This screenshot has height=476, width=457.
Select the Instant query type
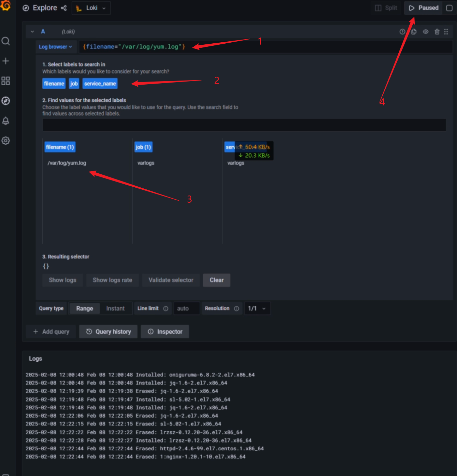[115, 308]
